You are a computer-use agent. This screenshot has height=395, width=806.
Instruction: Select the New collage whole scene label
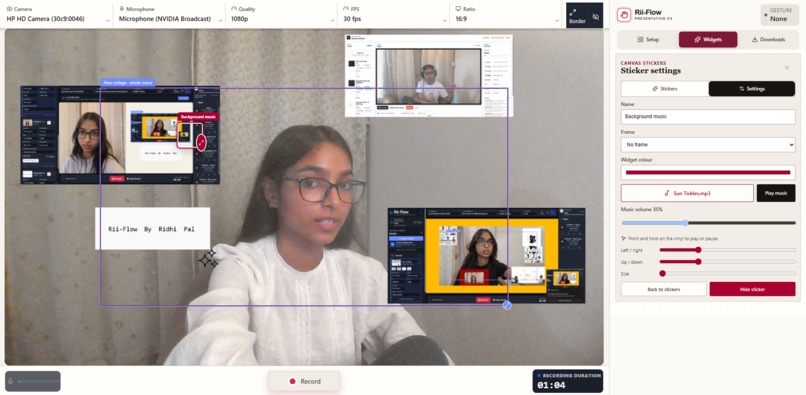tap(127, 82)
